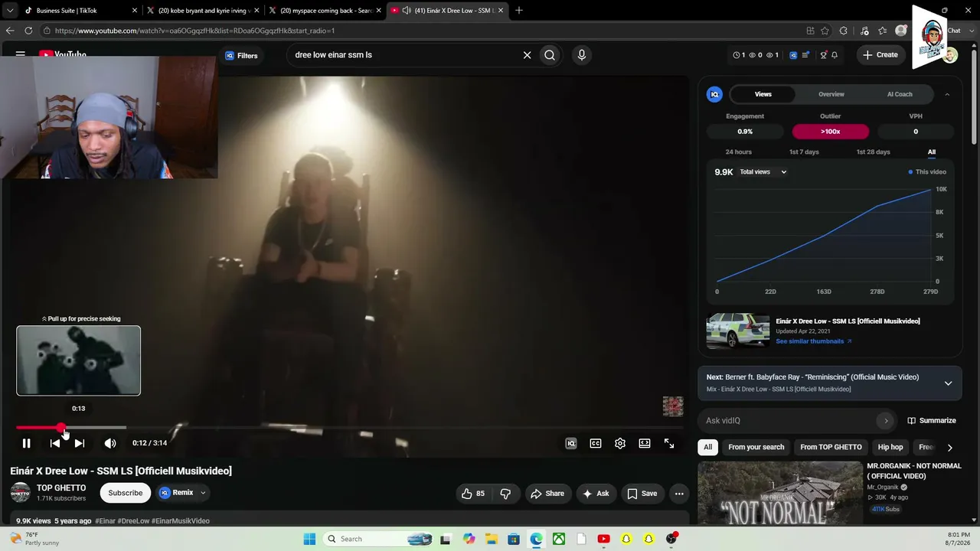Skip to the next video
Viewport: 980px width, 551px height.
pyautogui.click(x=80, y=443)
